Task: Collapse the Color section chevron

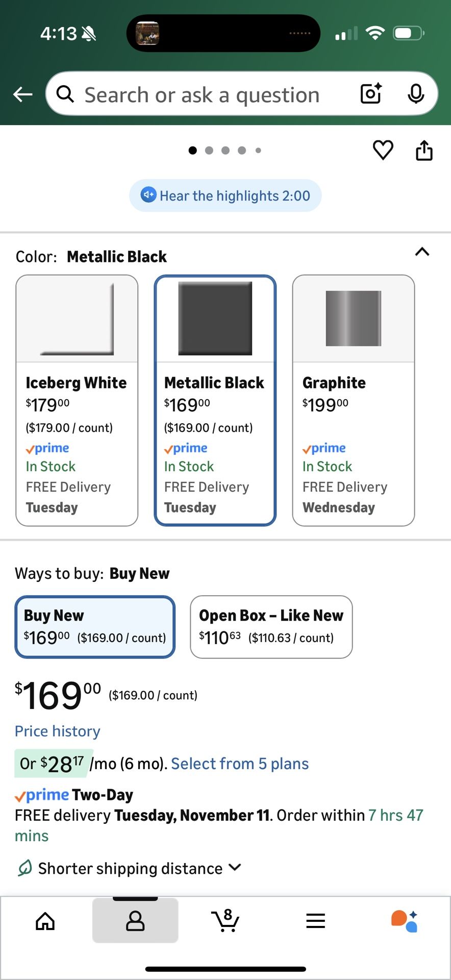Action: point(422,252)
